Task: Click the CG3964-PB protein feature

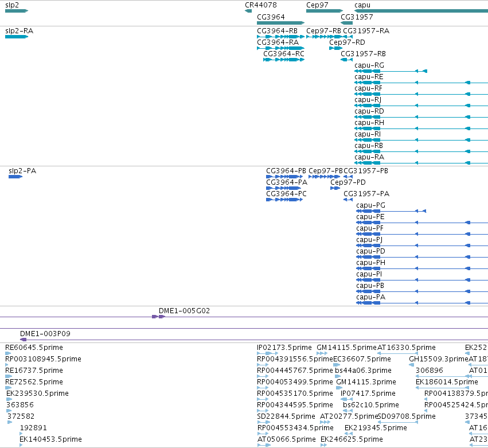Action: tap(284, 177)
